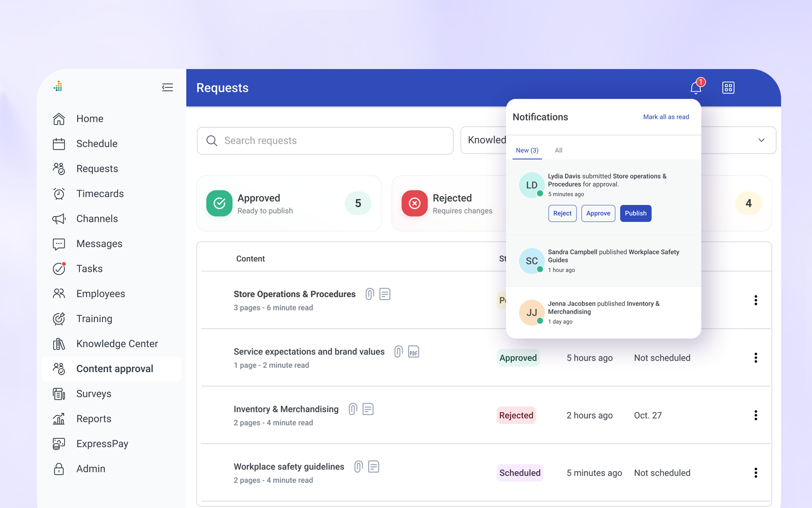Open the apps grid icon in header

click(728, 88)
